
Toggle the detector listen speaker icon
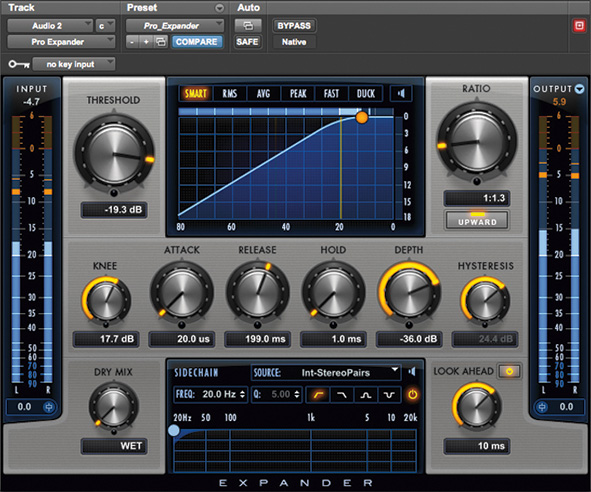coord(401,93)
